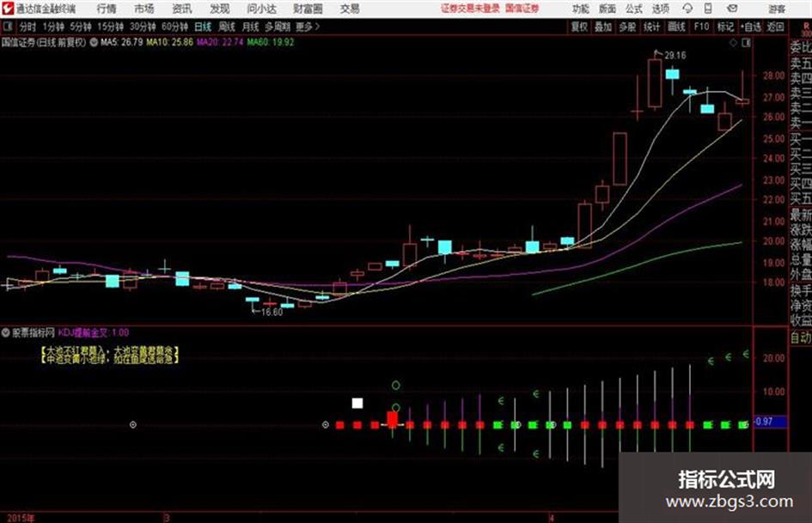Open the 资讯 menu
Image resolution: width=812 pixels, height=523 pixels.
[x=182, y=9]
